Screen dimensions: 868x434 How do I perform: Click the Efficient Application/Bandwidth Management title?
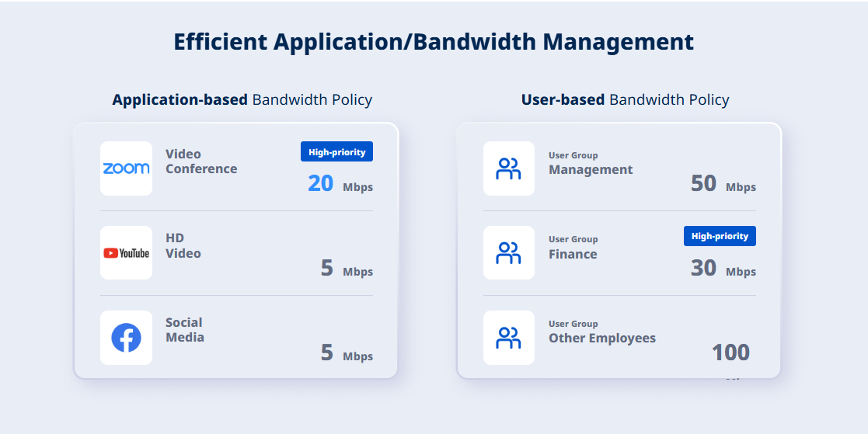coord(434,42)
